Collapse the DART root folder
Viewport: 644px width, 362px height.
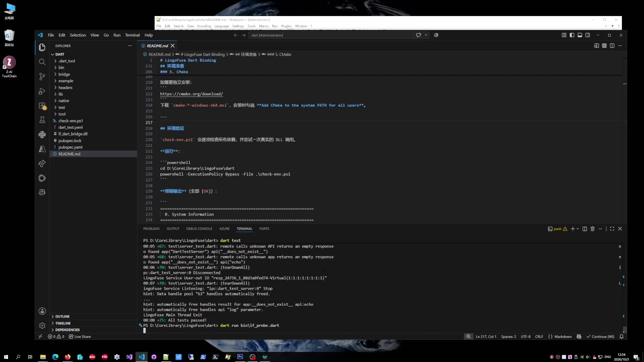[60, 54]
